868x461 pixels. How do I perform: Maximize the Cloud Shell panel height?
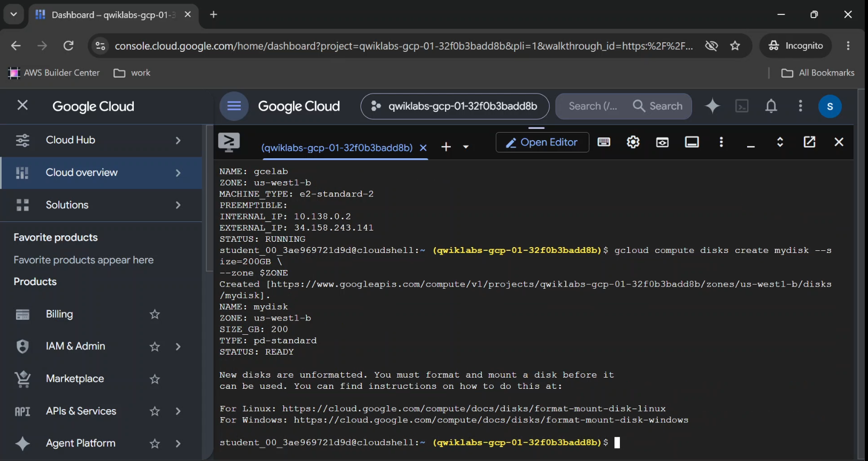click(x=780, y=142)
